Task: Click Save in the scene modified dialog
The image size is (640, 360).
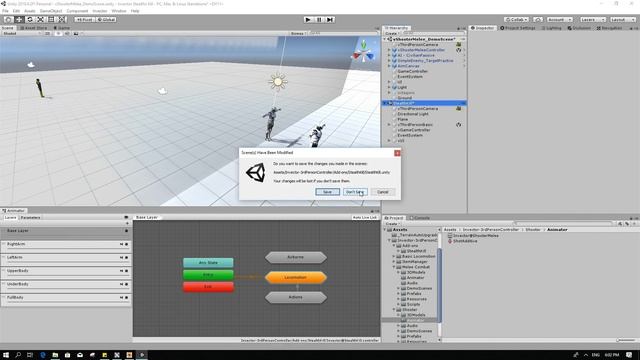Action: (327, 192)
